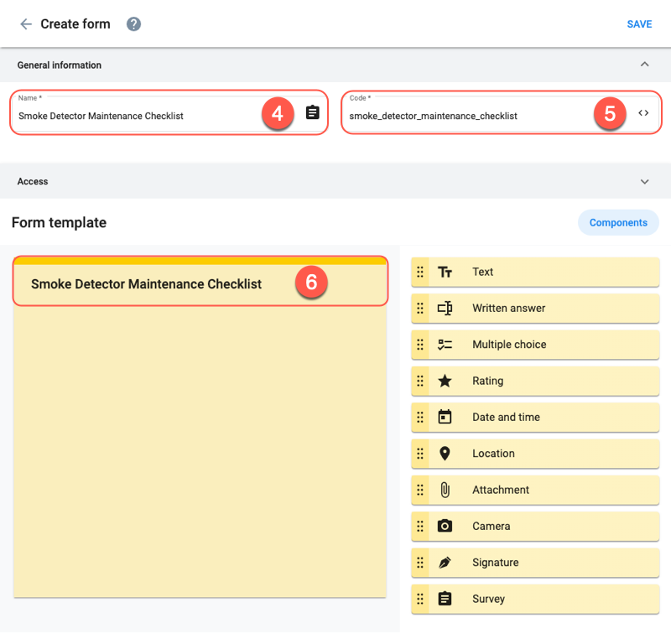Expand the Access section

tap(644, 181)
